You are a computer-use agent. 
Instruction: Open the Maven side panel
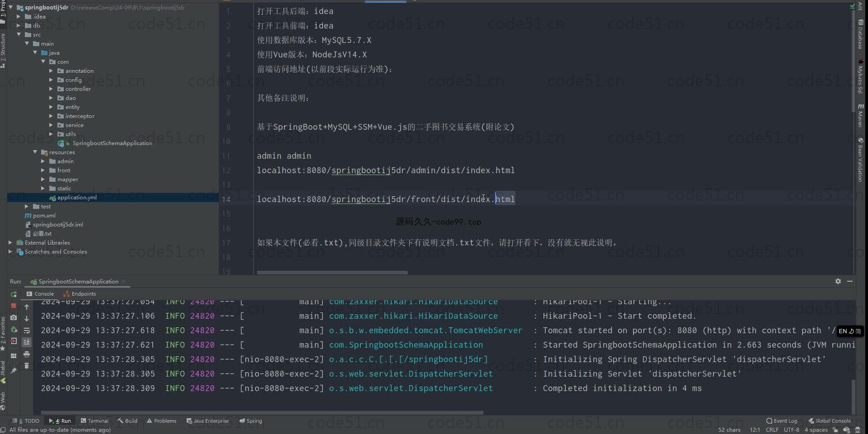pos(861,115)
